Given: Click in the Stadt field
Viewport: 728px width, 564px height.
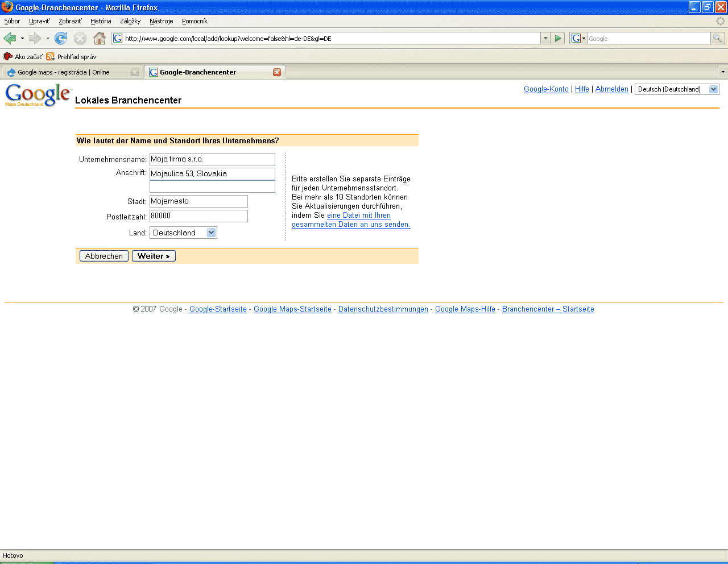Looking at the screenshot, I should click(198, 201).
